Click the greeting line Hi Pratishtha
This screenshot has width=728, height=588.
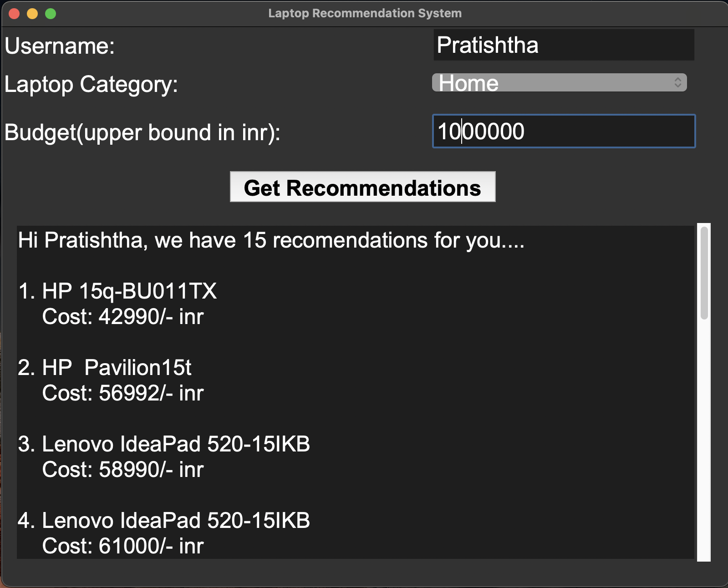pyautogui.click(x=271, y=240)
